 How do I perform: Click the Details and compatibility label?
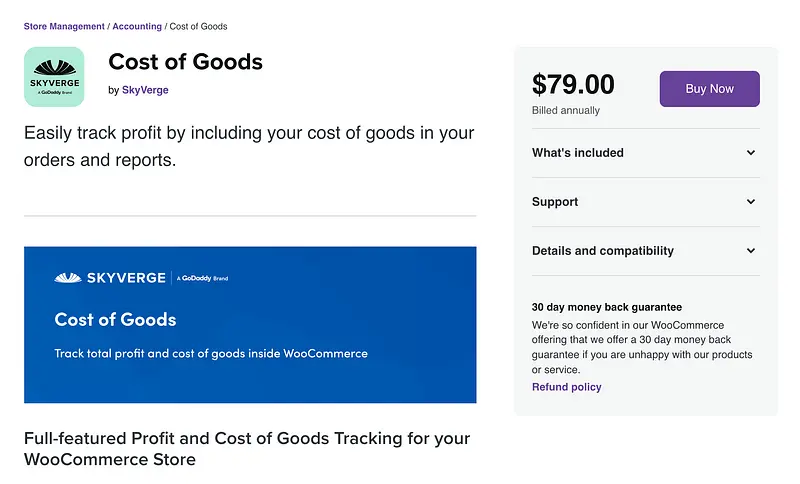click(x=603, y=251)
